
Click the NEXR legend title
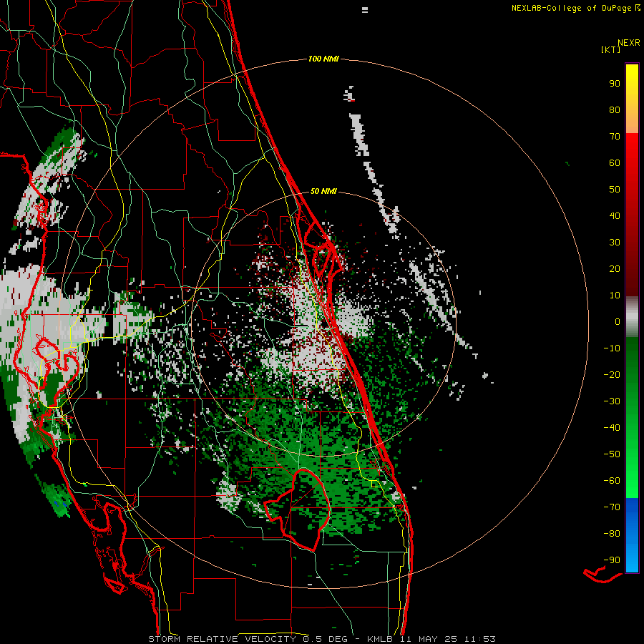point(628,43)
